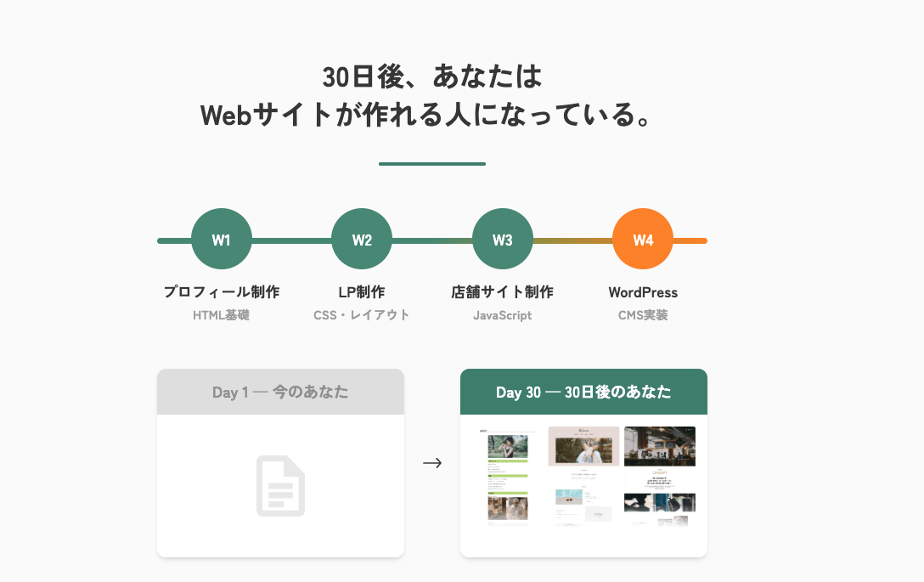The width and height of the screenshot is (924, 582).
Task: Click the heading 'Webサイトが作れる人になっている。'
Action: click(426, 115)
